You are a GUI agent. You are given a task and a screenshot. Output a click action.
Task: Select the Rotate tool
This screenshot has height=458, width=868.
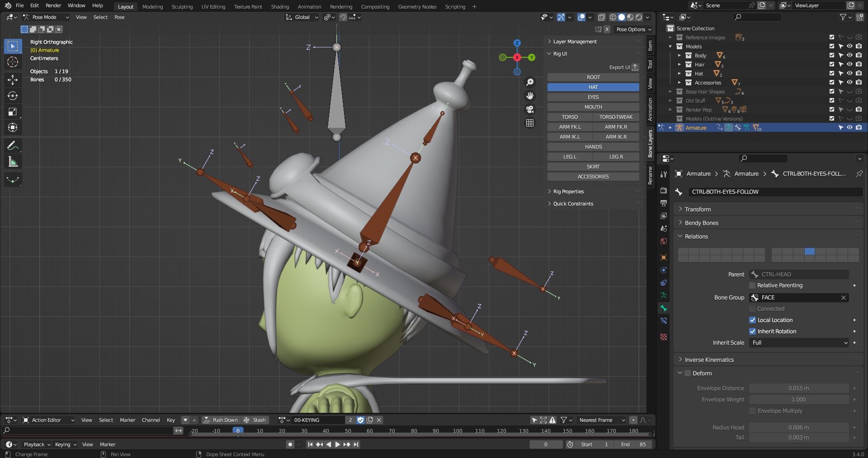pyautogui.click(x=13, y=95)
